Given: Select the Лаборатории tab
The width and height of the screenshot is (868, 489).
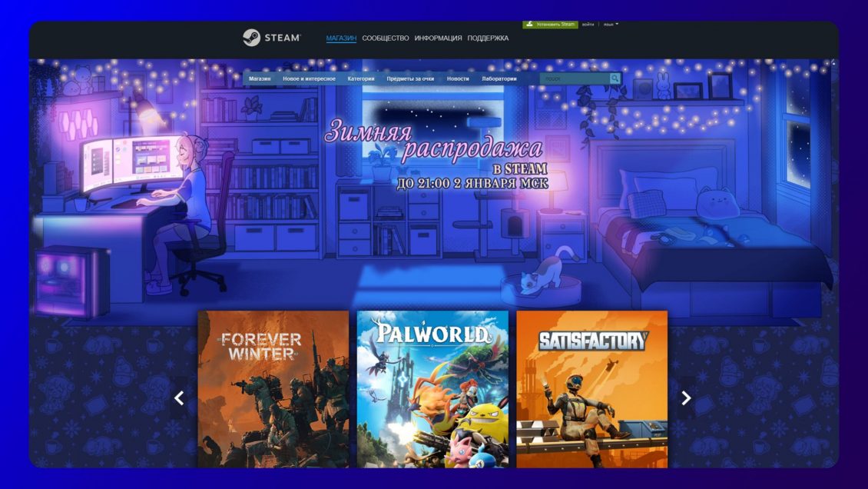Looking at the screenshot, I should click(499, 78).
